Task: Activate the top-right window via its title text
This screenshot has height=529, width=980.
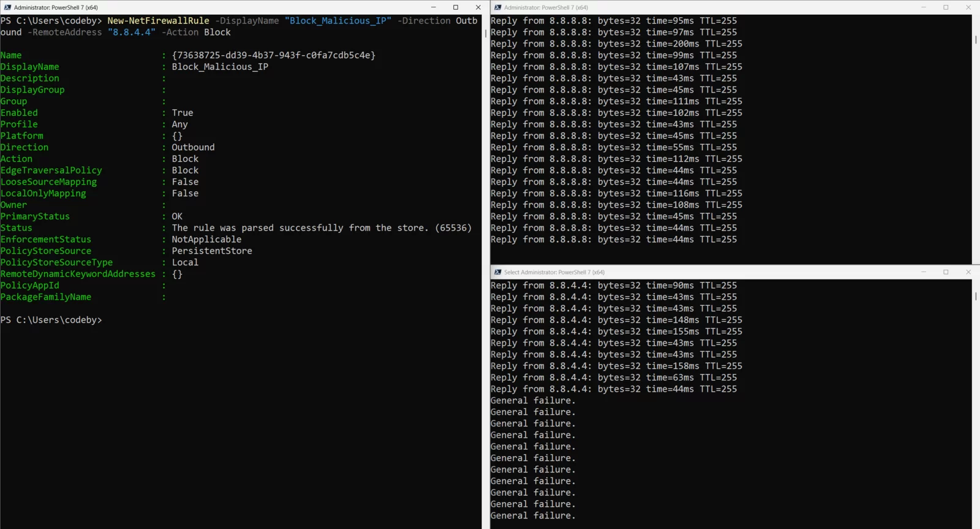Action: pyautogui.click(x=546, y=7)
